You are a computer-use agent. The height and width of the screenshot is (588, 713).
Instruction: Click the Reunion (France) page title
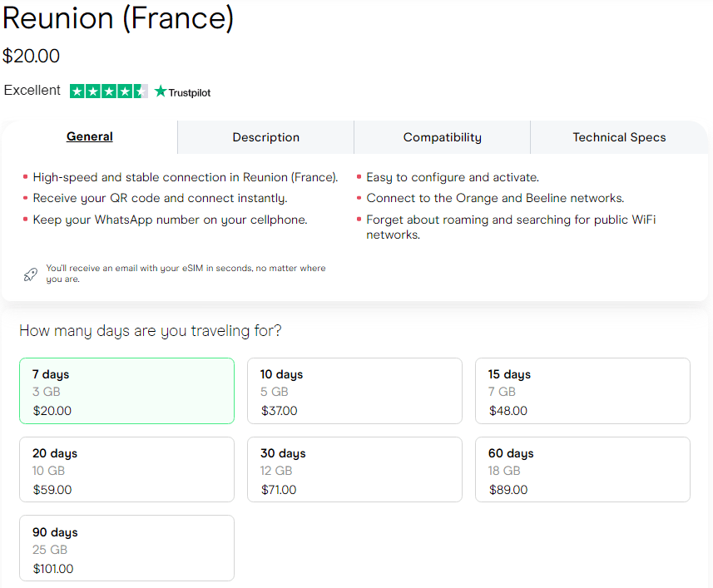click(118, 18)
